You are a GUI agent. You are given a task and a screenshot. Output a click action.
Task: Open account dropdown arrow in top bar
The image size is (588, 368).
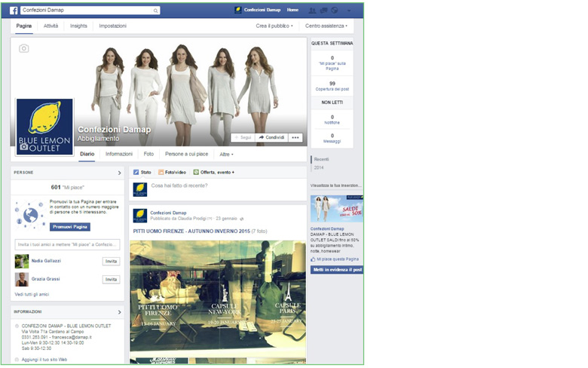(349, 11)
